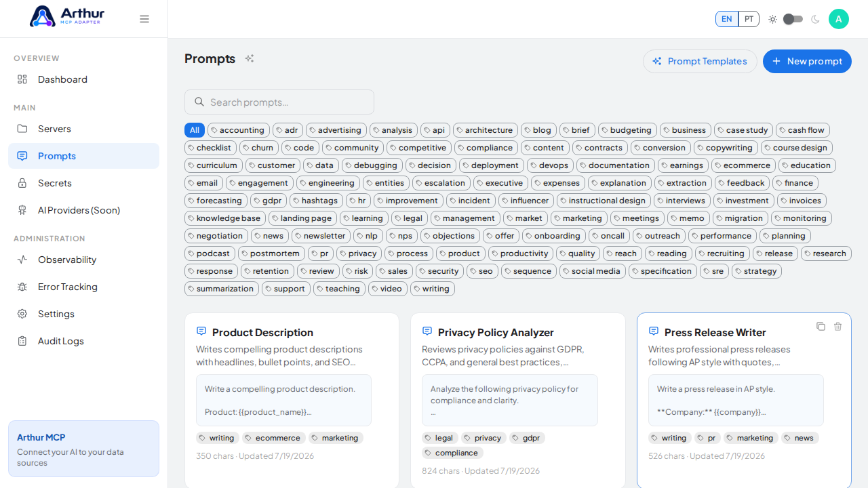Delete the Press Release Writer prompt

tap(838, 327)
